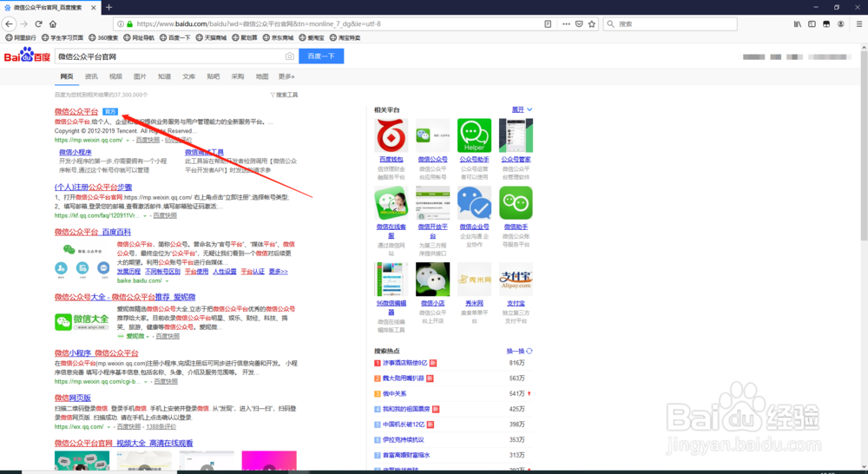Screen dimensions: 868x474
Task: Expand dropdown arrow beside baike.baidu.com/ URL
Action: (x=168, y=281)
